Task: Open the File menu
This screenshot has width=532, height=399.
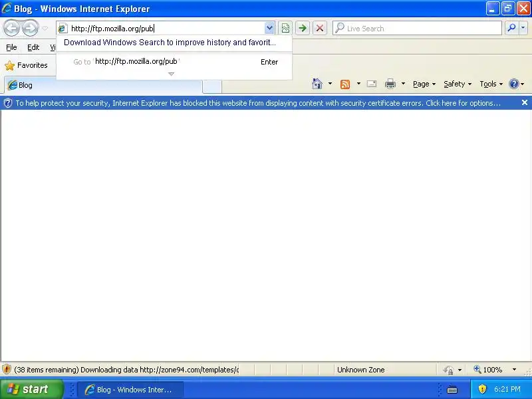Action: coord(11,47)
